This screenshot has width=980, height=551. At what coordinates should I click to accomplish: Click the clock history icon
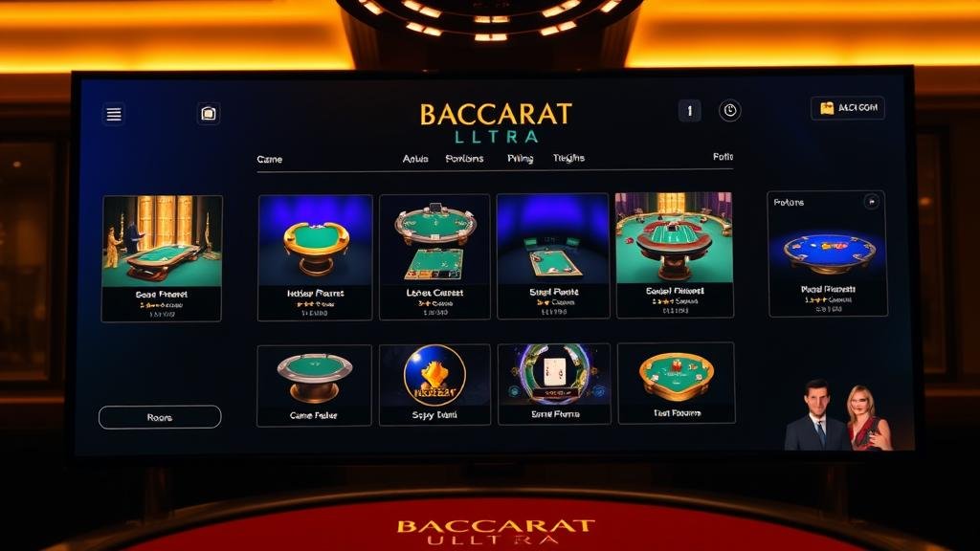coord(729,111)
